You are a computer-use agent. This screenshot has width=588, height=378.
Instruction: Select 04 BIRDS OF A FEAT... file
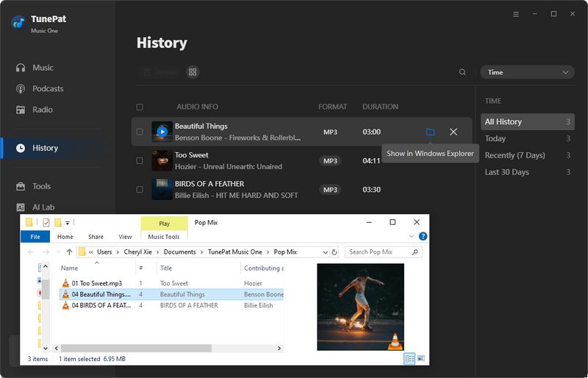click(101, 305)
